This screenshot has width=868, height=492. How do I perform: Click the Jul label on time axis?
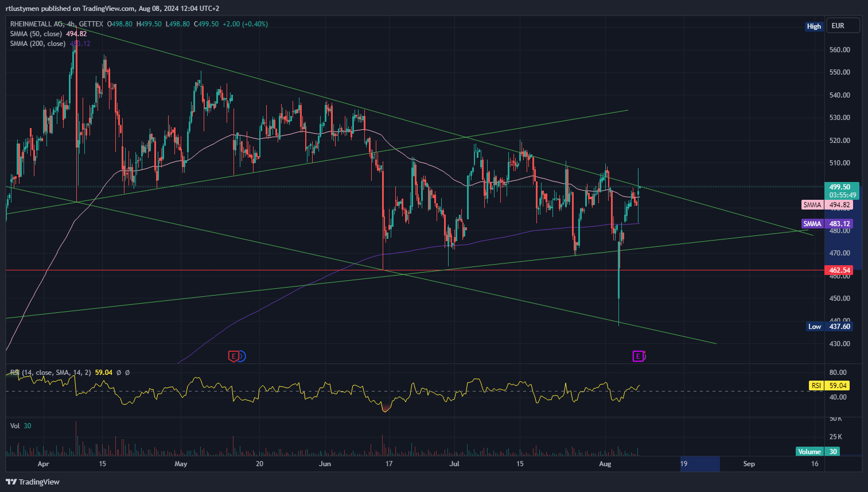(455, 464)
